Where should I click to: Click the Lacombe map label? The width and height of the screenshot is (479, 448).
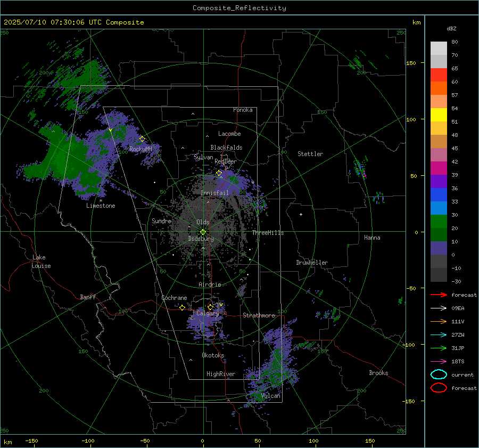229,134
